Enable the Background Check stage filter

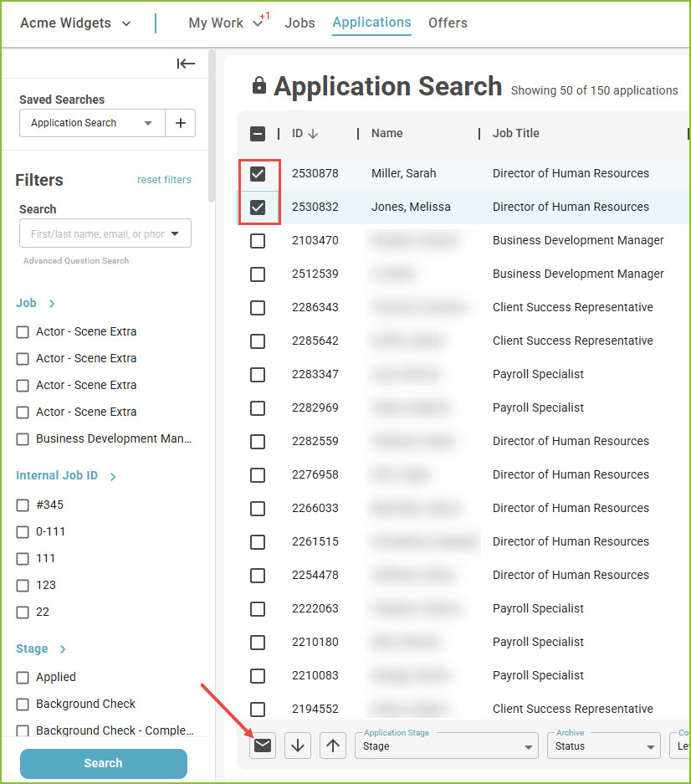click(23, 705)
